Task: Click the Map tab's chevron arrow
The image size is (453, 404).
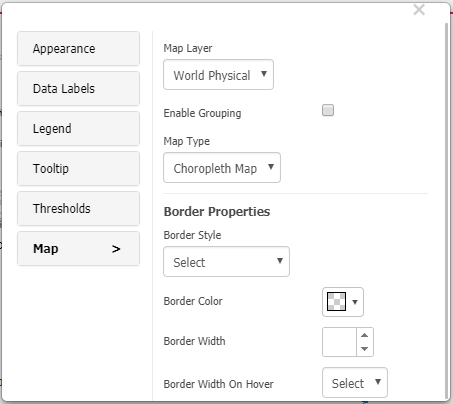Action: (116, 249)
